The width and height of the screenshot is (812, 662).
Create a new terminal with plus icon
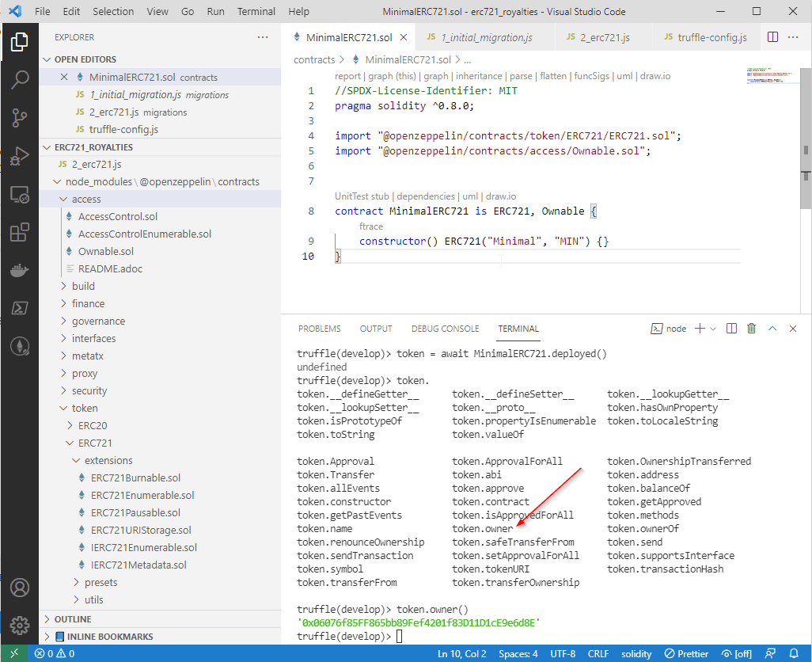click(700, 329)
